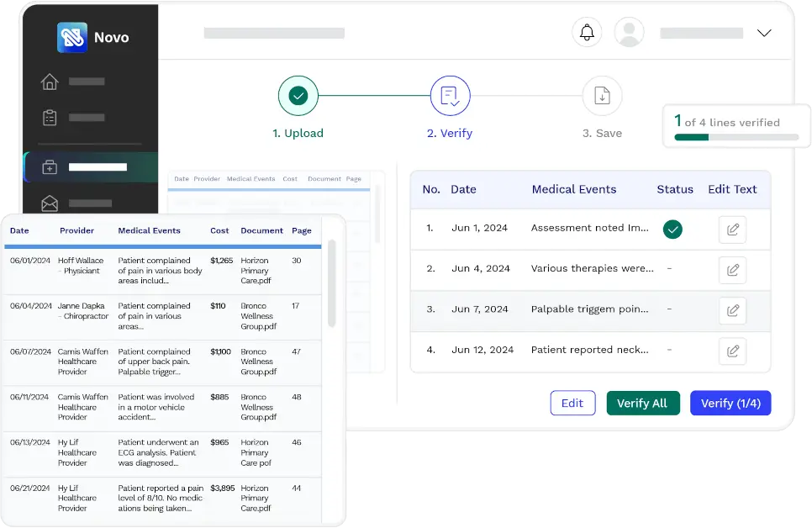Expand the user account dropdown chevron
812x528 pixels.
[x=764, y=33]
